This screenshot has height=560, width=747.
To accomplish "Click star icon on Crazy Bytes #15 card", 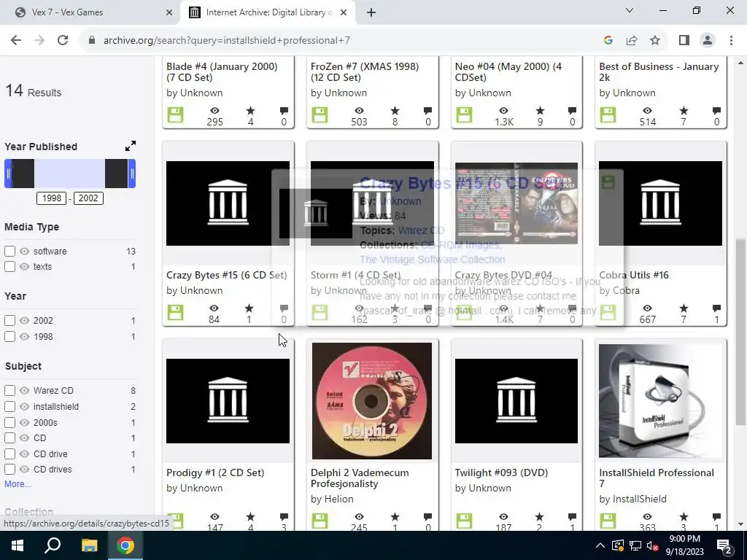I will pos(249,308).
